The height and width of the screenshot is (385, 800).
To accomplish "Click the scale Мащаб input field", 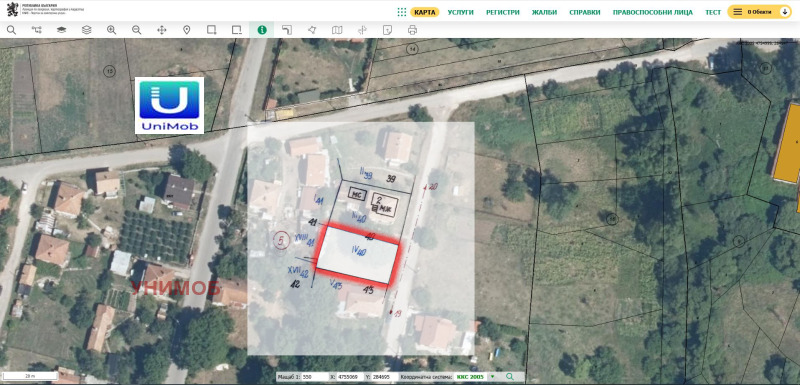I will tap(314, 377).
